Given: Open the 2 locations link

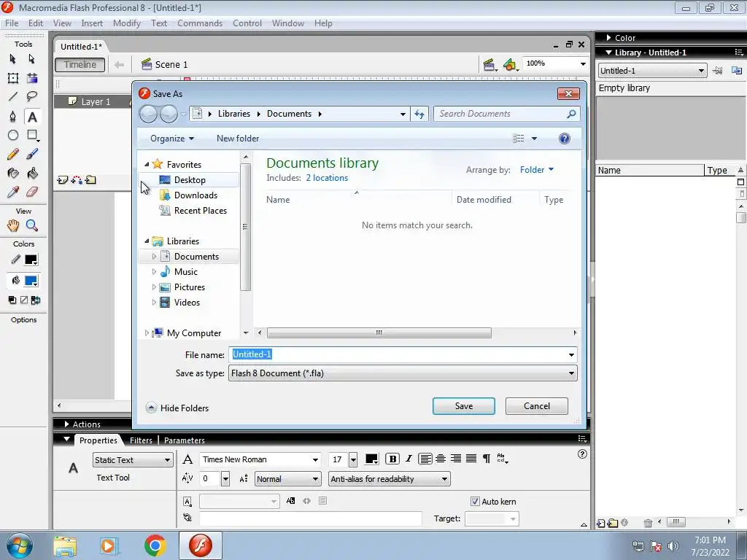Looking at the screenshot, I should click(x=327, y=178).
